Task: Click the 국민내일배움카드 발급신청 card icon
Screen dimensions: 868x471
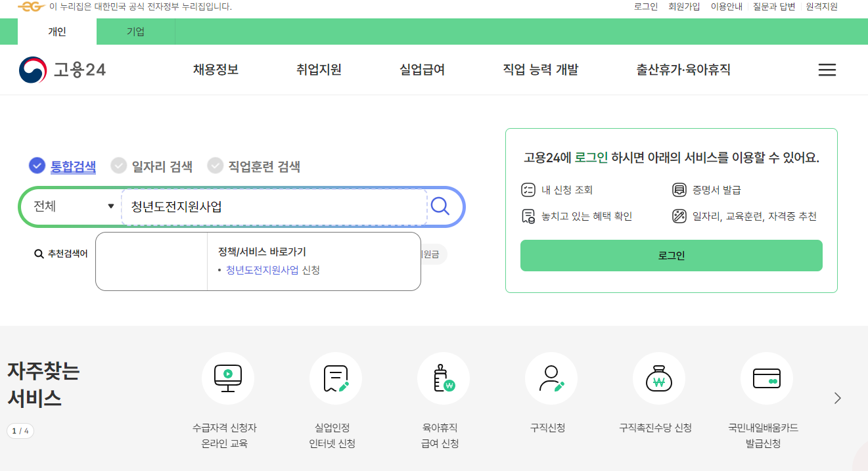Action: pyautogui.click(x=767, y=378)
